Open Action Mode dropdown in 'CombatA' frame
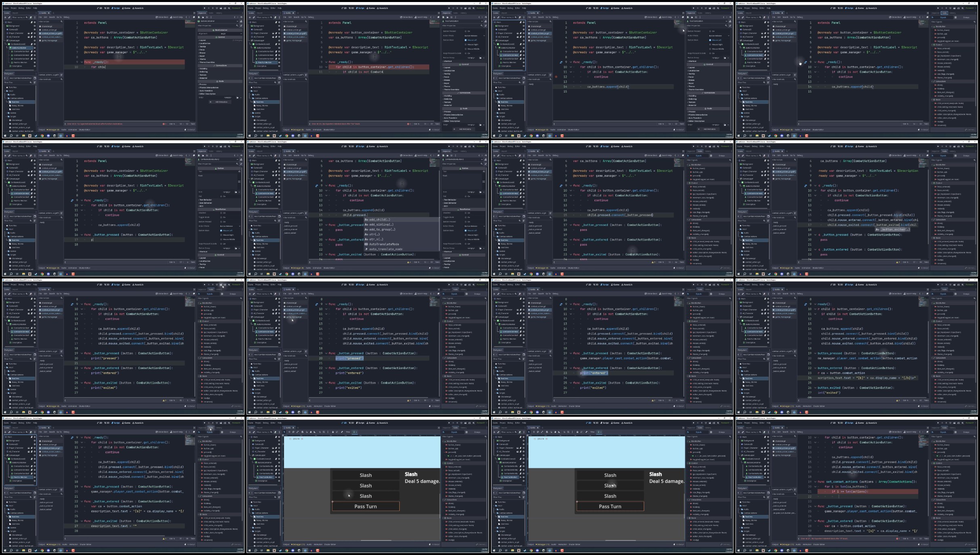980x555 pixels. click(475, 36)
